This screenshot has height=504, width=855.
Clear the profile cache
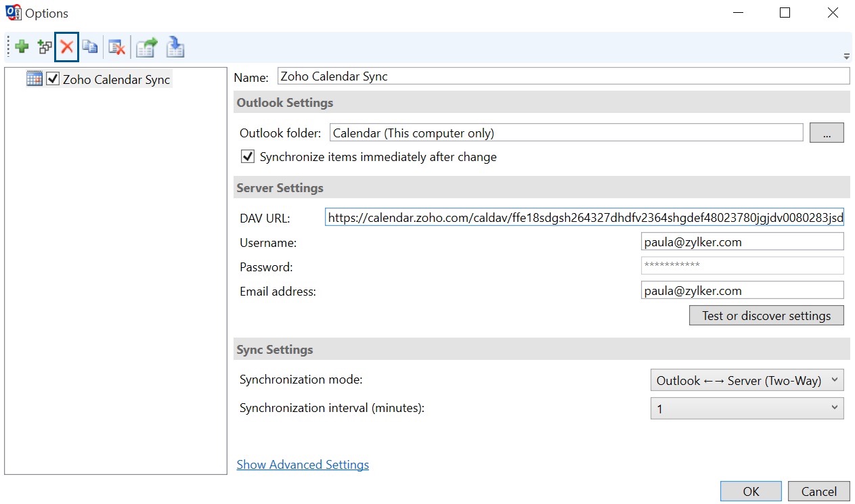(x=116, y=46)
